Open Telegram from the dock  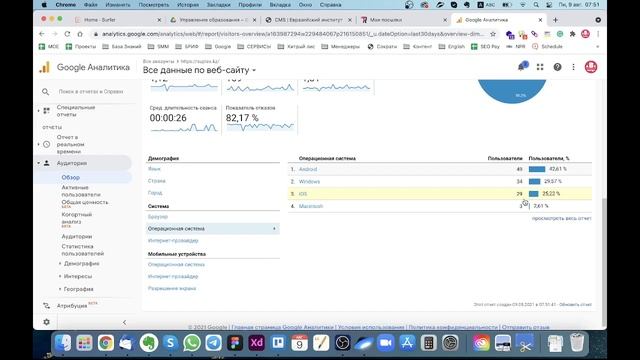213,342
